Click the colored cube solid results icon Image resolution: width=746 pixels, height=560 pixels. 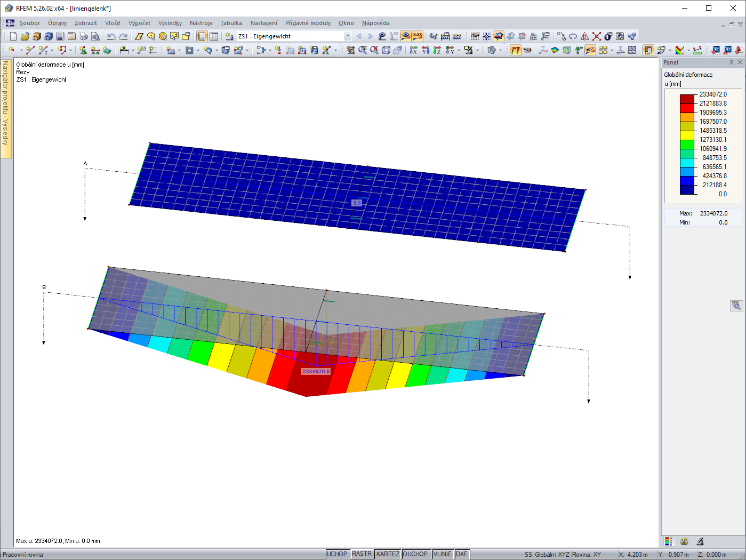567,50
